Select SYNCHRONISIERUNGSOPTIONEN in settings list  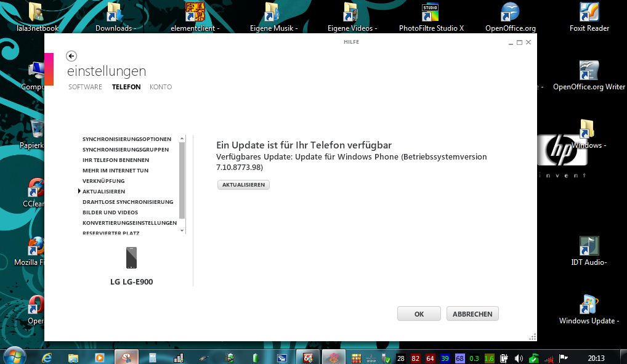coord(127,139)
